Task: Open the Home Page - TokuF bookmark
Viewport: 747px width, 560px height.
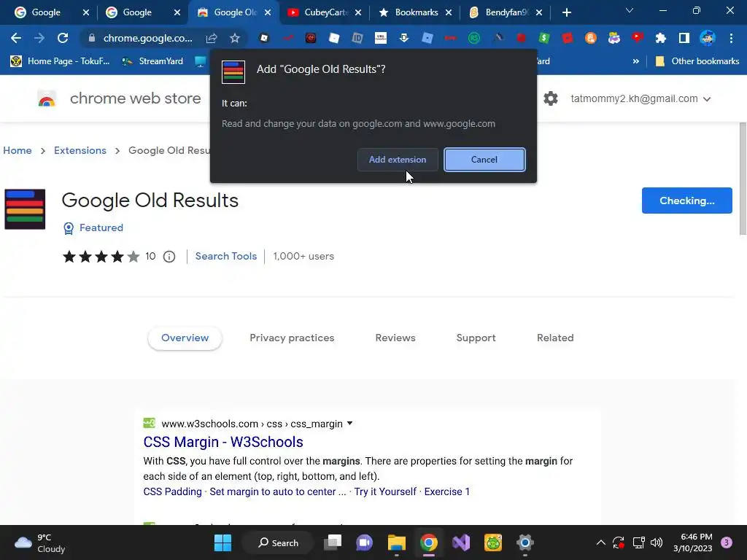Action: click(x=61, y=61)
